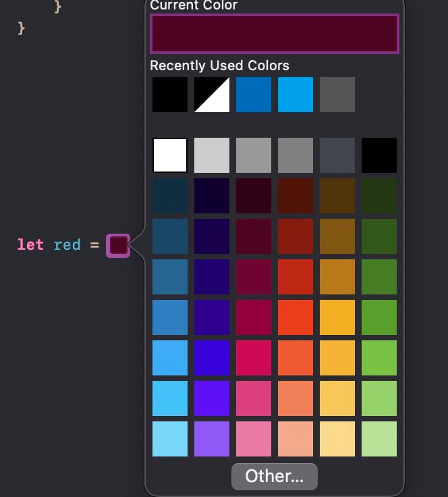Pick the violet swatch directly above the lavender one
The width and height of the screenshot is (448, 497).
[x=212, y=398]
